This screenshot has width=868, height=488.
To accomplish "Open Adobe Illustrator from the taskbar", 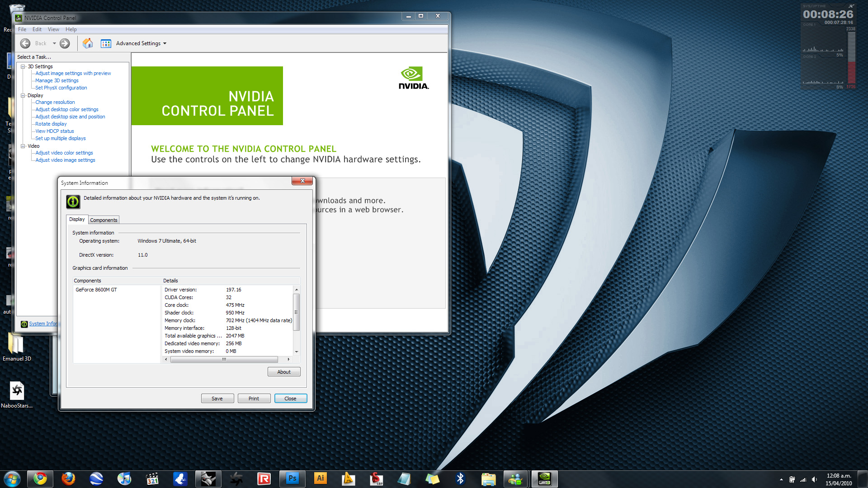I will pos(320,479).
